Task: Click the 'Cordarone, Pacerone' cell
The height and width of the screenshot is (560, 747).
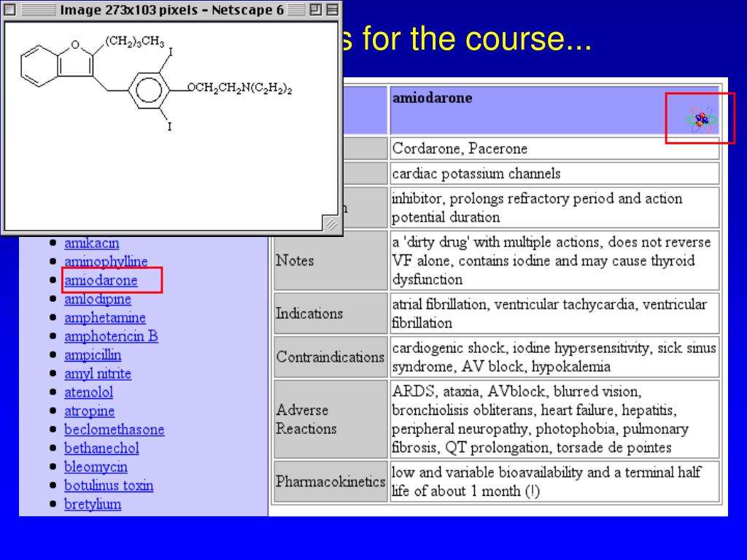Action: tap(554, 149)
